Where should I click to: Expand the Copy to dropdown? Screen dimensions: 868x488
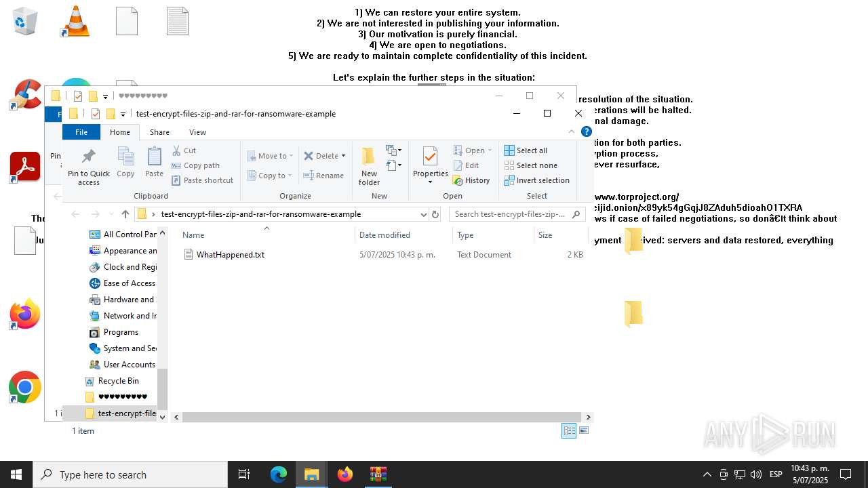tap(290, 176)
